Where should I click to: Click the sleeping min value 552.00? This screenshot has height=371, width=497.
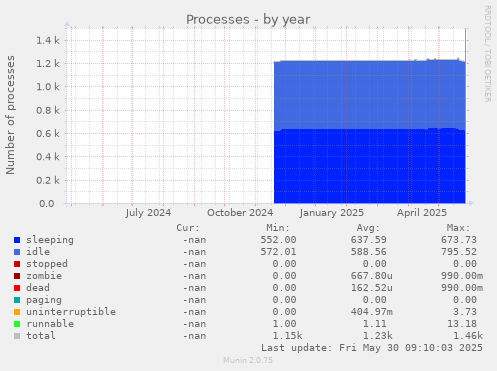[x=278, y=240]
